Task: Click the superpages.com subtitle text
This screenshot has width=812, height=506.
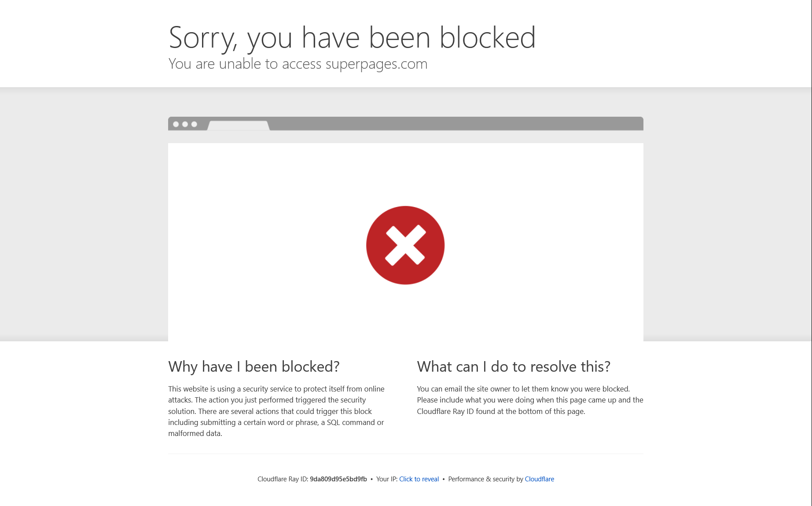Action: pyautogui.click(x=298, y=64)
